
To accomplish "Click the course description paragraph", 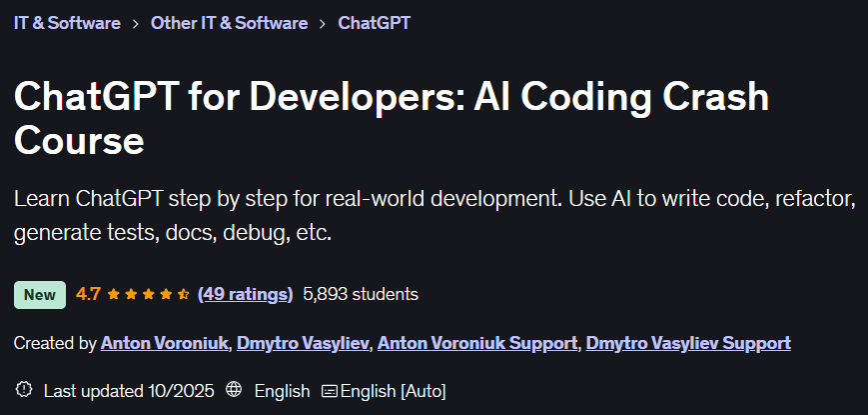I will [434, 216].
